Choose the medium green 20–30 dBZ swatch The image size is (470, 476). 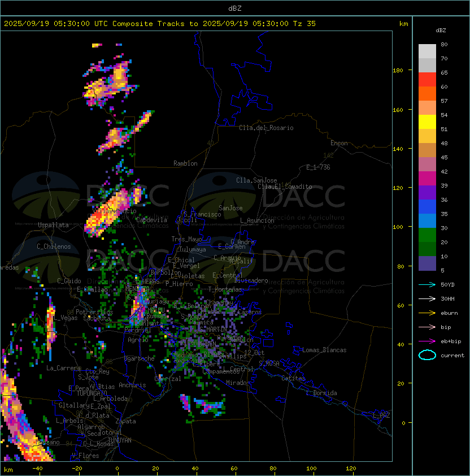pos(427,235)
